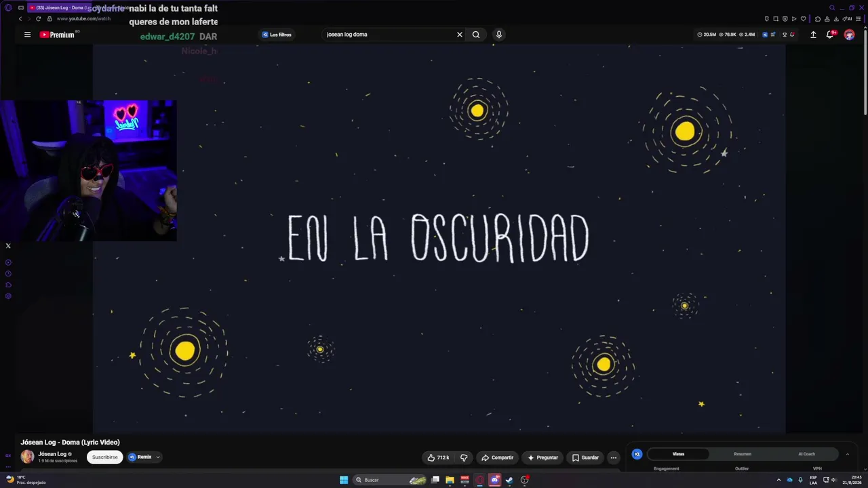868x488 pixels.
Task: Open File Explorer from the taskbar
Action: 450,480
